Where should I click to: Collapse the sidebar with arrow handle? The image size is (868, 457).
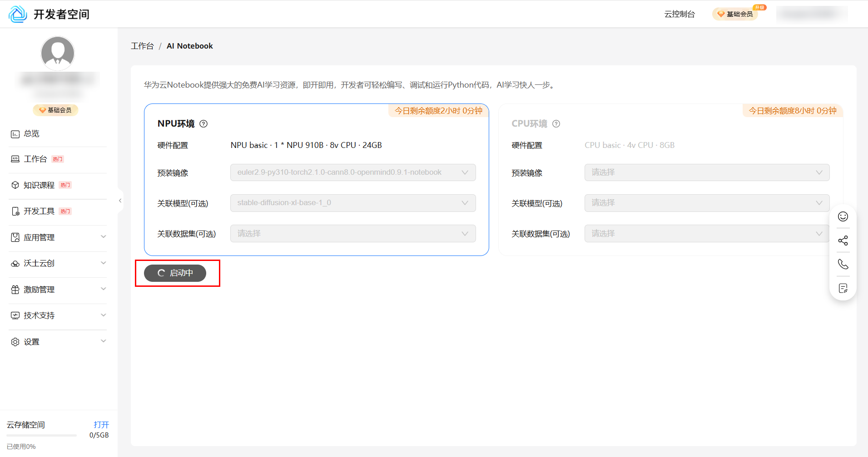pyautogui.click(x=120, y=201)
